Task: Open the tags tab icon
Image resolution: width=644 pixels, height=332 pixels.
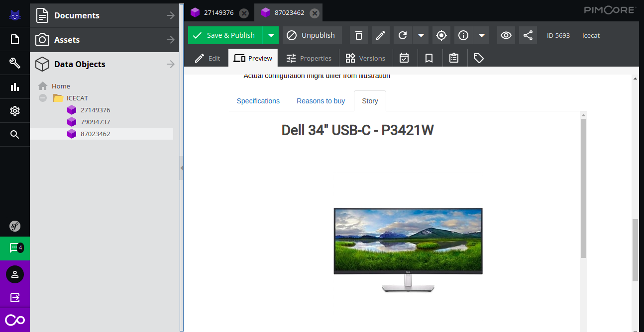Action: tap(479, 58)
